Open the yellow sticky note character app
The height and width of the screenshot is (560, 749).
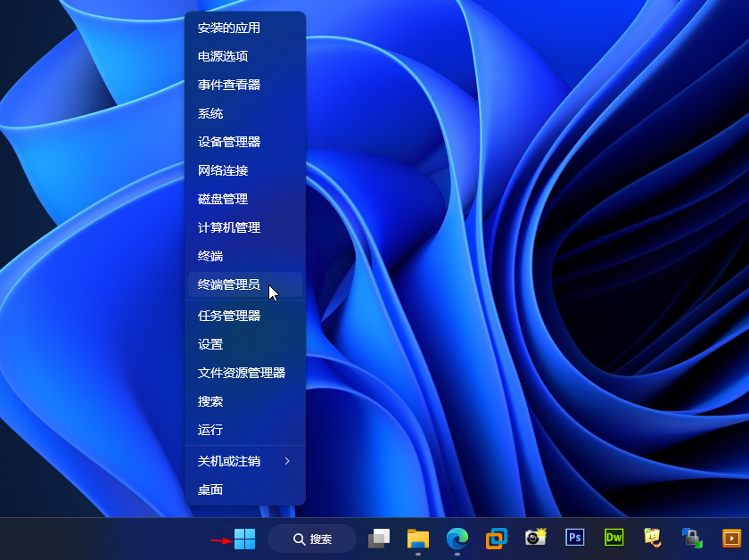653,538
